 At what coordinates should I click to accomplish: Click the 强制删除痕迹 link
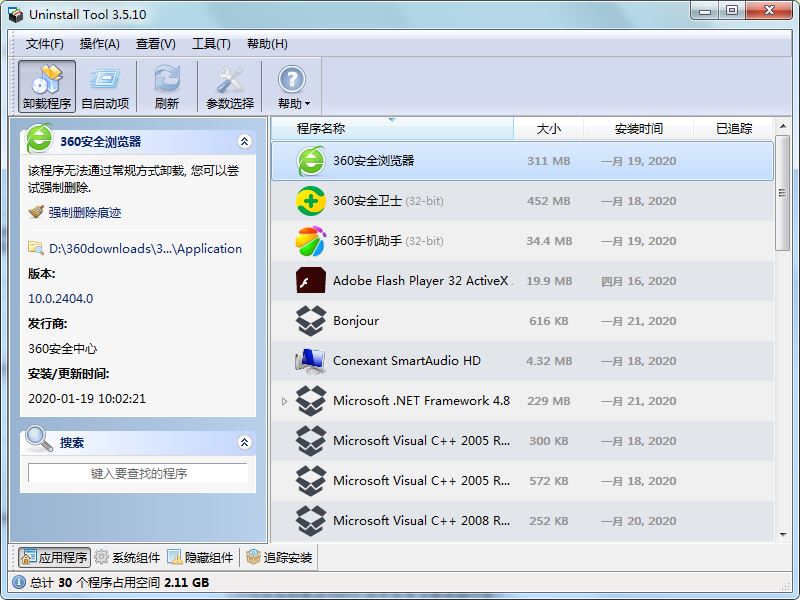(x=84, y=212)
